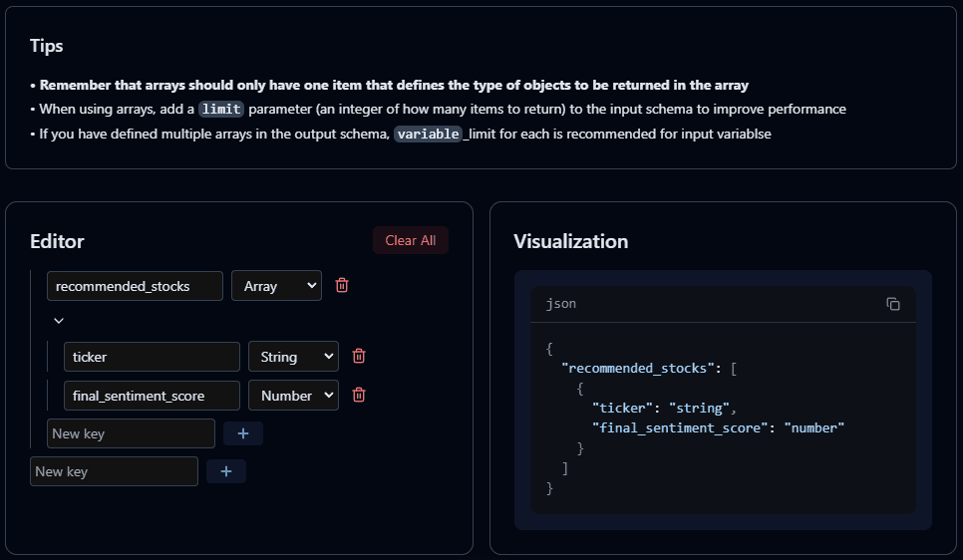Screen dimensions: 963x560
Task: Delete the recommended_stocks key with trash icon
Action: [342, 286]
